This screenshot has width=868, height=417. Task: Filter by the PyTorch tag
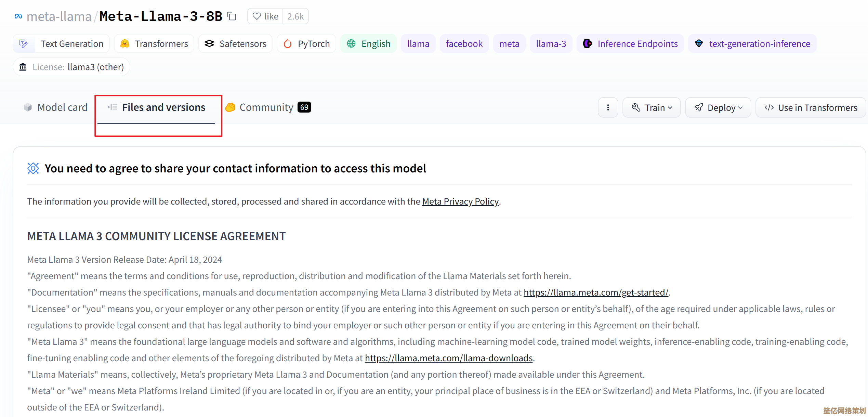tap(306, 43)
